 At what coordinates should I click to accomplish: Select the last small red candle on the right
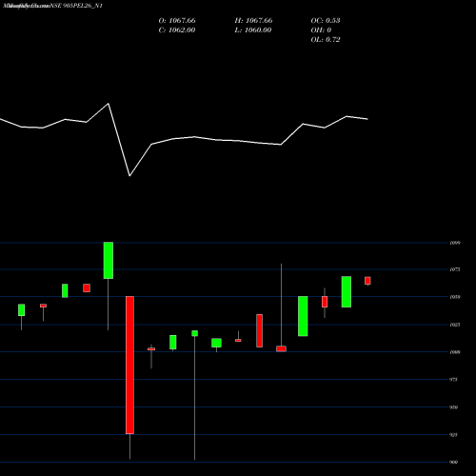pos(367,281)
